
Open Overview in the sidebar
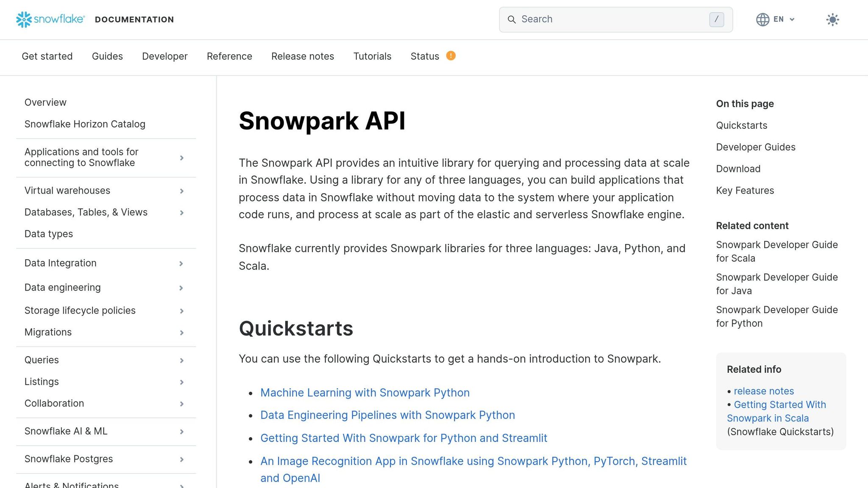(x=45, y=103)
